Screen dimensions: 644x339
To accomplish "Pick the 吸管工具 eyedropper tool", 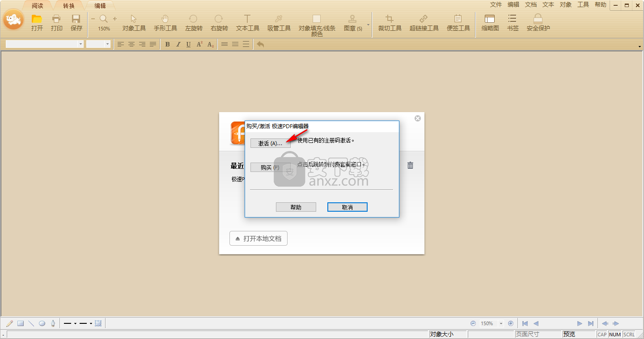I will [279, 22].
